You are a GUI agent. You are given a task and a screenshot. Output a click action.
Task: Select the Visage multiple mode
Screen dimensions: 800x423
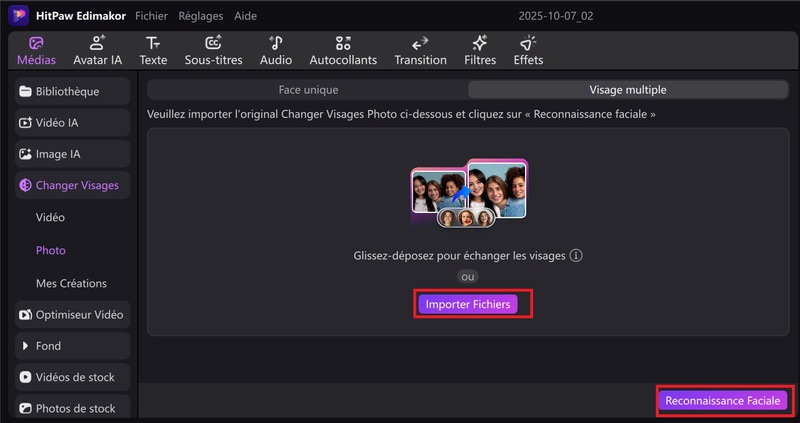[x=627, y=90]
